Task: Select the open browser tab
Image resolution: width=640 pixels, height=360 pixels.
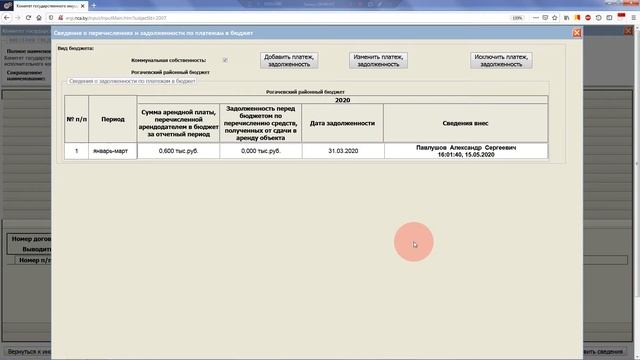Action: click(x=47, y=6)
